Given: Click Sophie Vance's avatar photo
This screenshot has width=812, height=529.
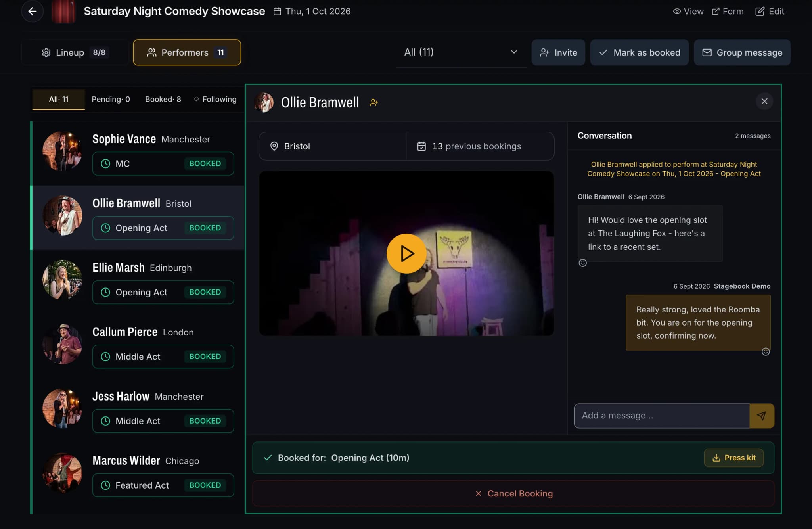Looking at the screenshot, I should (x=62, y=151).
